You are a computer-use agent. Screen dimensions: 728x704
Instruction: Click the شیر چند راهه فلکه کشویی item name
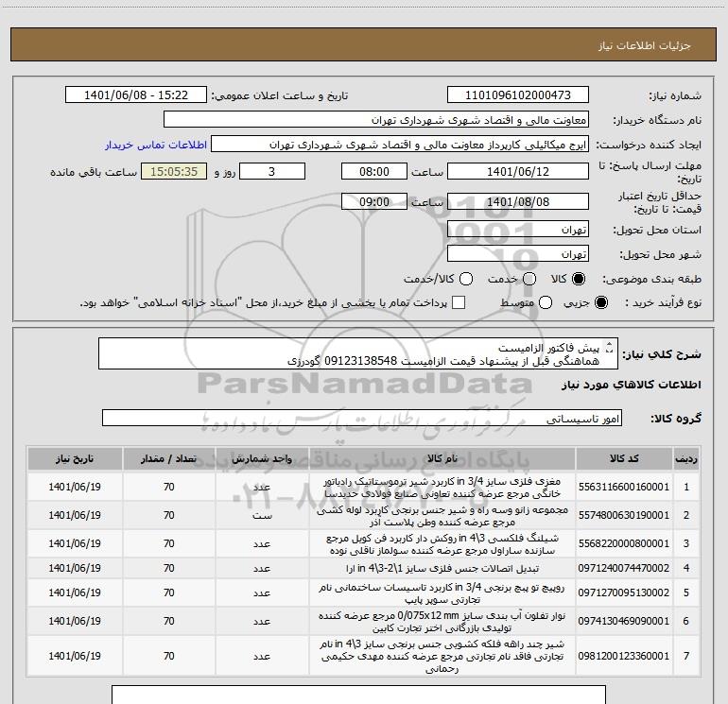point(442,656)
